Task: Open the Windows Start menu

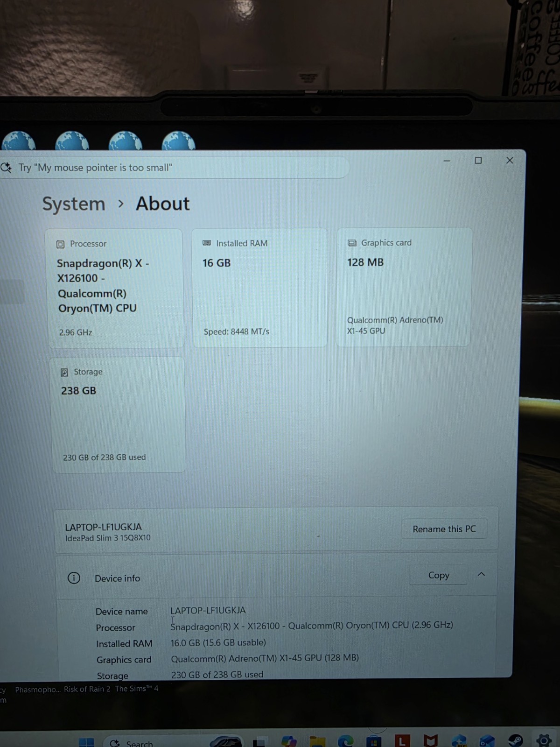Action: (x=86, y=742)
